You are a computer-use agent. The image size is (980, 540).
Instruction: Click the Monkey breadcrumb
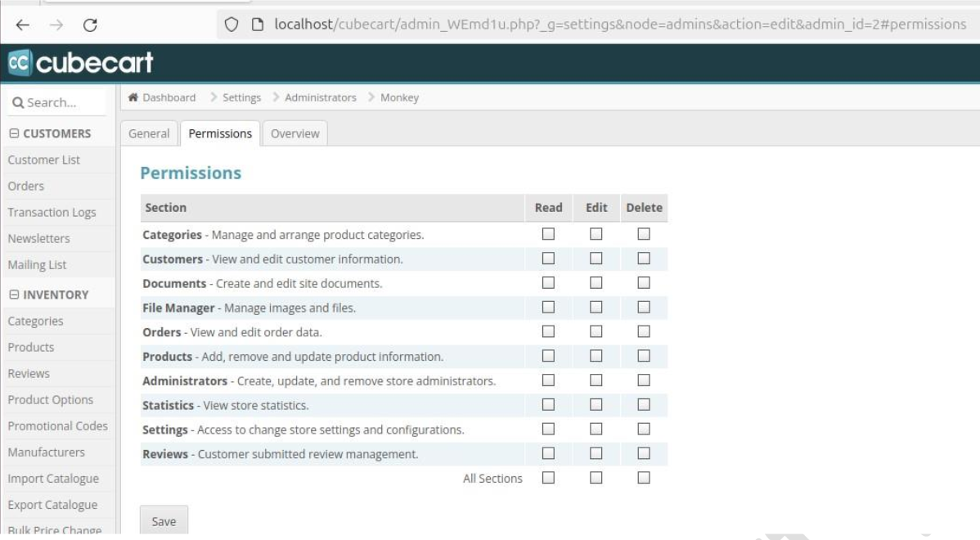click(x=399, y=97)
